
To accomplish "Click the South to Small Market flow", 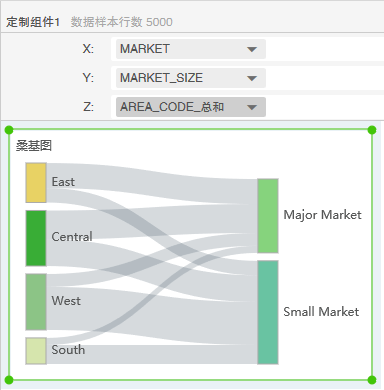I will (x=152, y=354).
